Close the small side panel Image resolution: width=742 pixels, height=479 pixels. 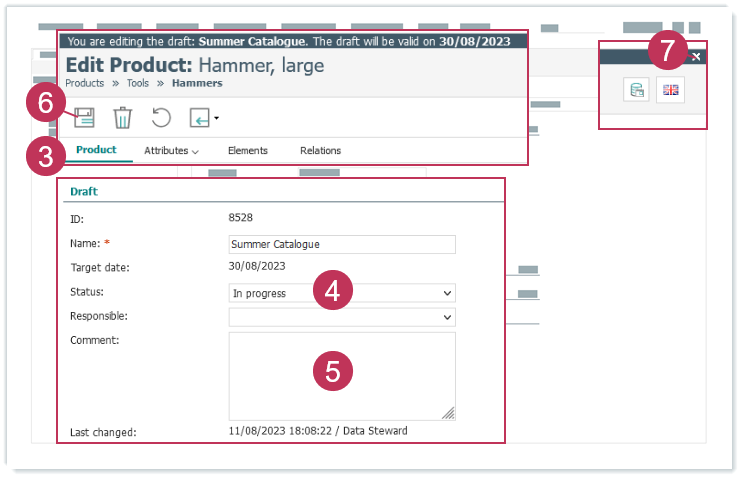(x=697, y=57)
